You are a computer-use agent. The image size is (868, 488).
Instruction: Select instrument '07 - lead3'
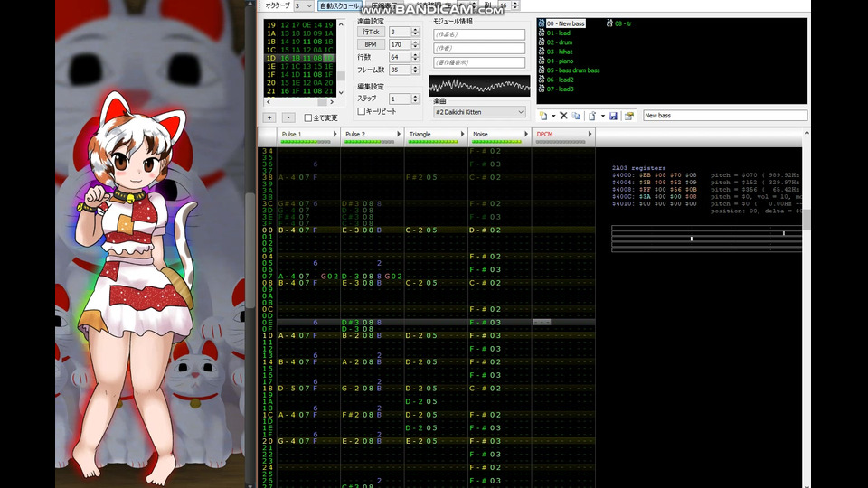(x=556, y=89)
